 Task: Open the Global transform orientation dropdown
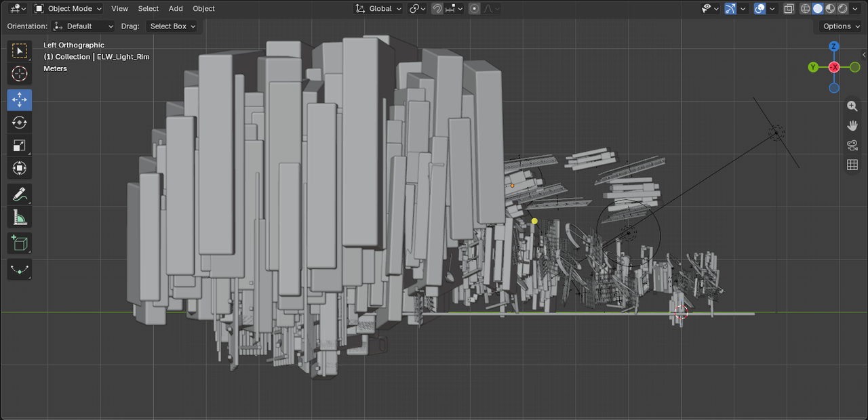[378, 9]
